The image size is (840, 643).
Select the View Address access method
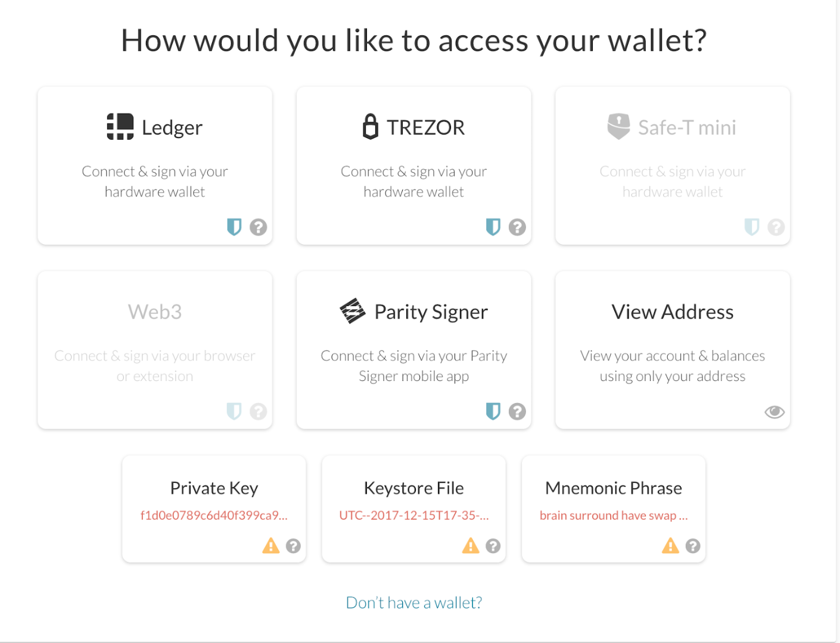pyautogui.click(x=672, y=350)
